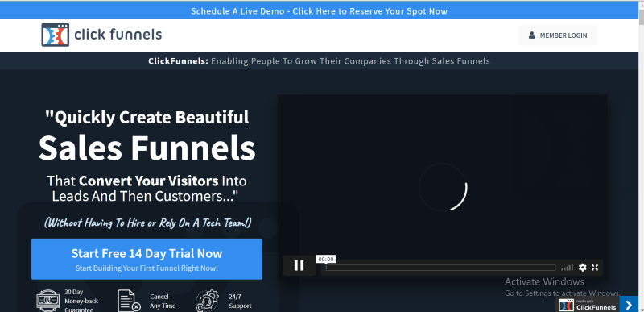Click 'That Convert Your Visitors Into' text
This screenshot has width=644, height=312.
[147, 181]
